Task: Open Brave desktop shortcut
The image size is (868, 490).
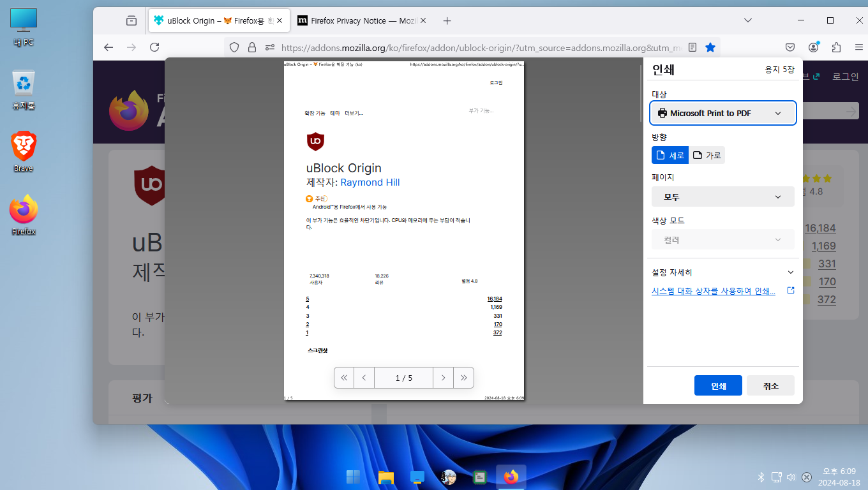Action: [x=24, y=151]
